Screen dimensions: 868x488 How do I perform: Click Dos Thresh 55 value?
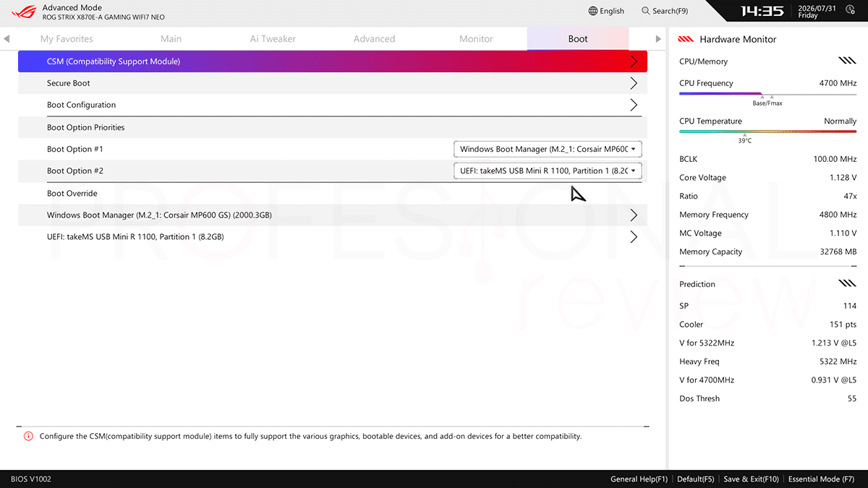(852, 398)
